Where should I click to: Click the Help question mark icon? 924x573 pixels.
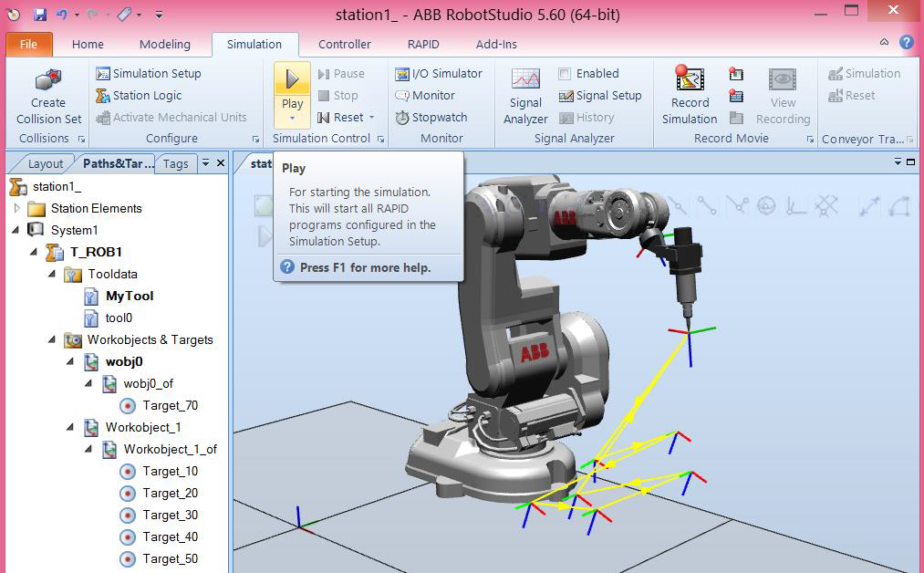[907, 43]
